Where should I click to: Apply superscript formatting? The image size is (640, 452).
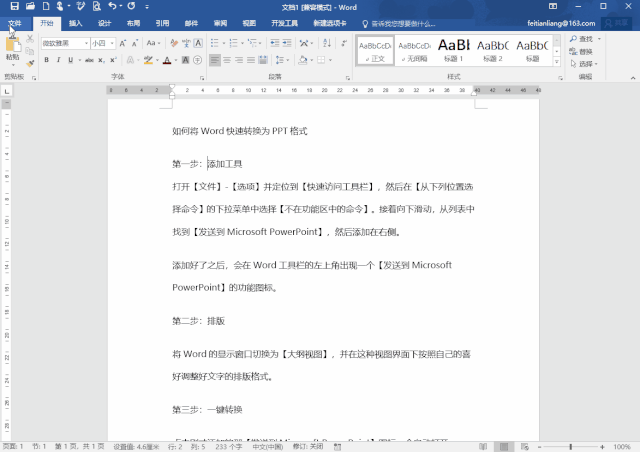coord(113,60)
